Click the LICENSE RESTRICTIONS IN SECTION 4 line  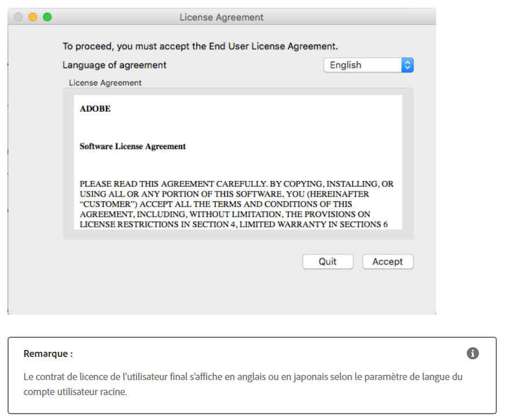click(x=234, y=224)
